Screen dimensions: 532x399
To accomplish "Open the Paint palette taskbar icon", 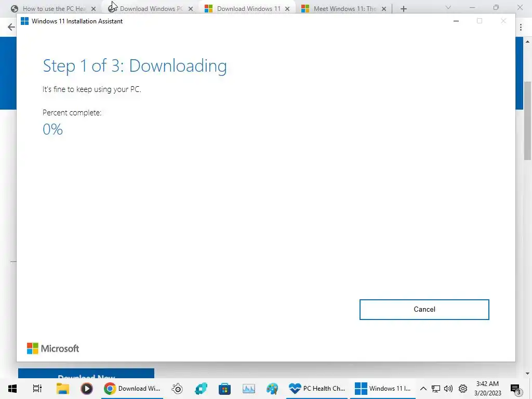I will [x=272, y=389].
